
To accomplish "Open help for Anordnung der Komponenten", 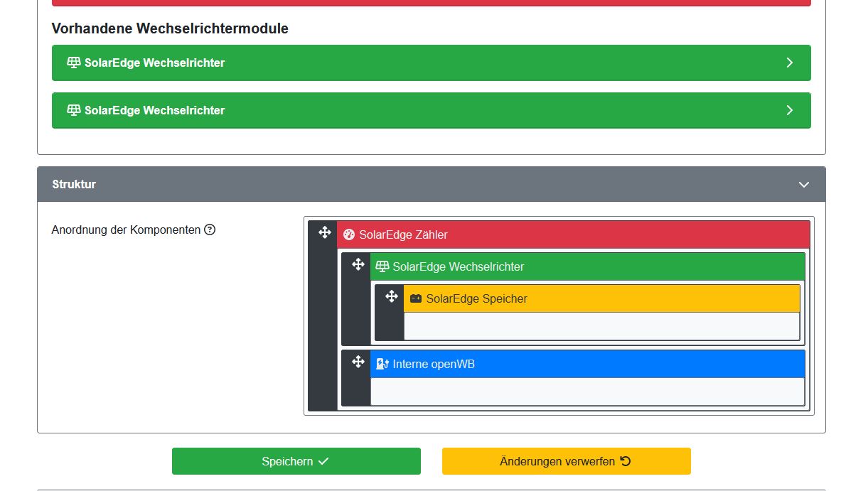I will (210, 230).
